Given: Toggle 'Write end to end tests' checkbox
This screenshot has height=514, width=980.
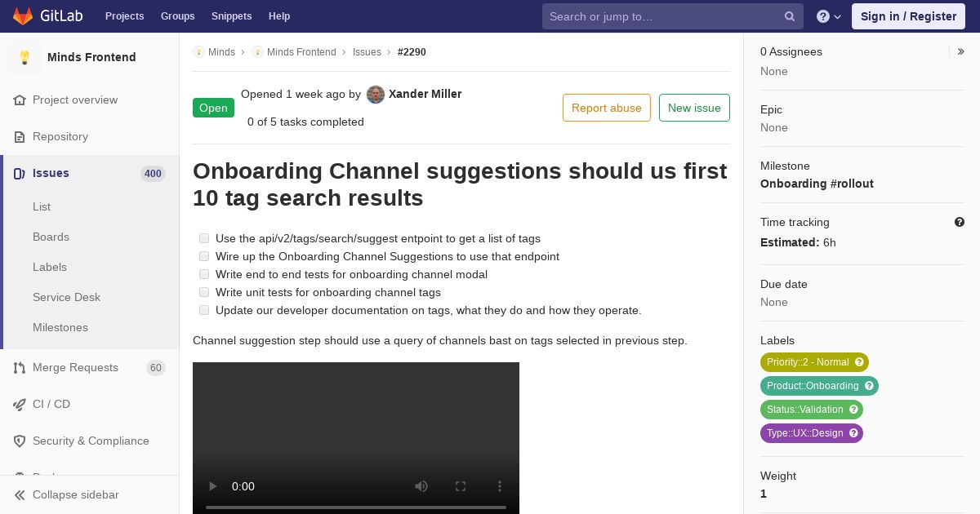Looking at the screenshot, I should click(x=204, y=274).
